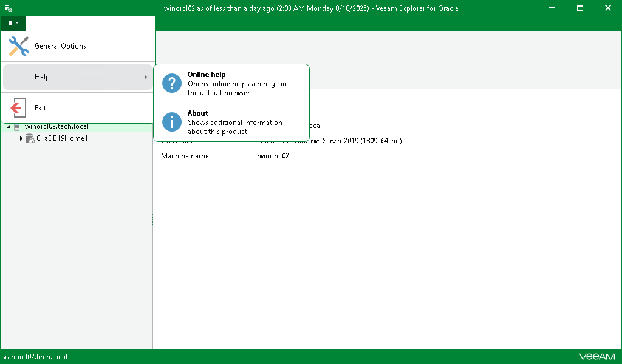
Task: Expand the OraDB19Home1 node
Action: pyautogui.click(x=21, y=138)
